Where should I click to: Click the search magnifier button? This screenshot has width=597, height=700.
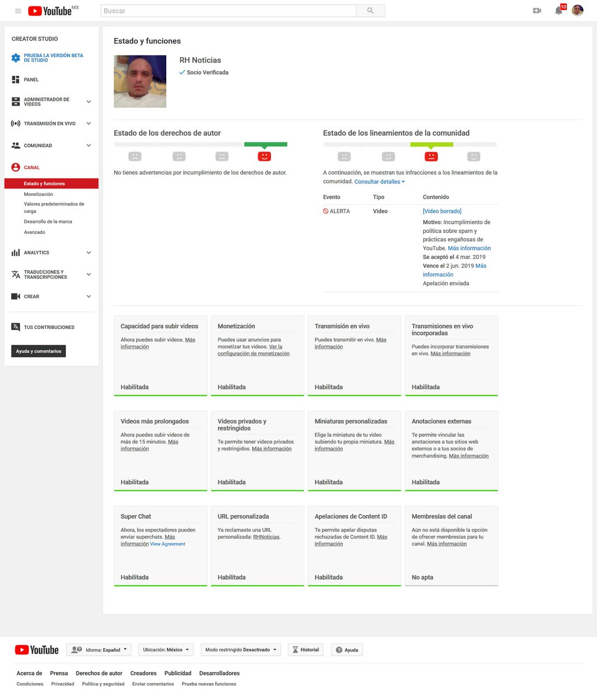coord(370,10)
